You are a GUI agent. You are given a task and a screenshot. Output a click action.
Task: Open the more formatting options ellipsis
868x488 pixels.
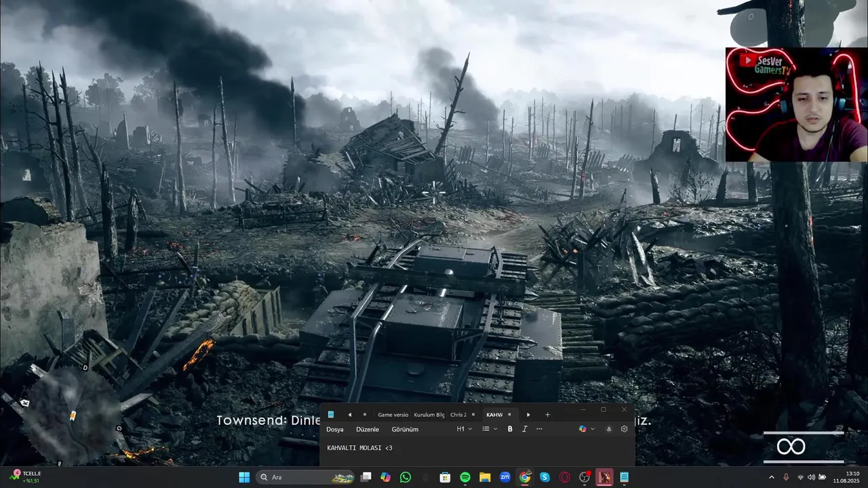(539, 429)
